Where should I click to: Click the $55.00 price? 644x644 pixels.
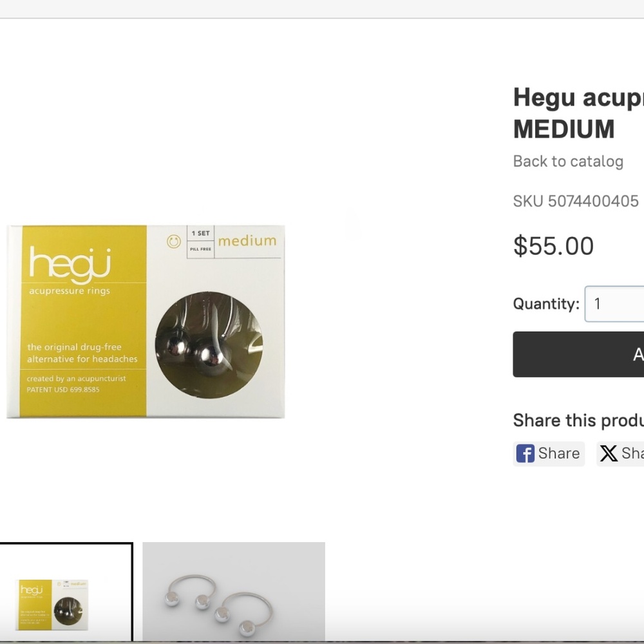(x=553, y=246)
